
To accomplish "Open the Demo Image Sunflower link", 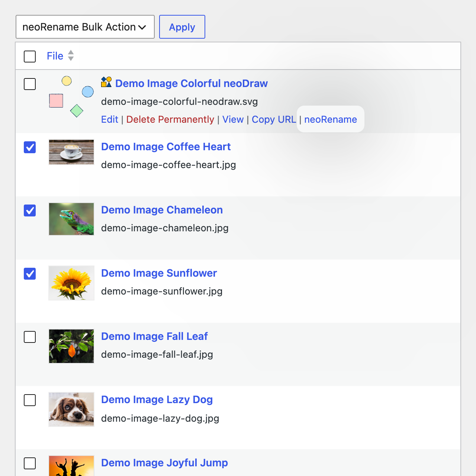I will (159, 273).
